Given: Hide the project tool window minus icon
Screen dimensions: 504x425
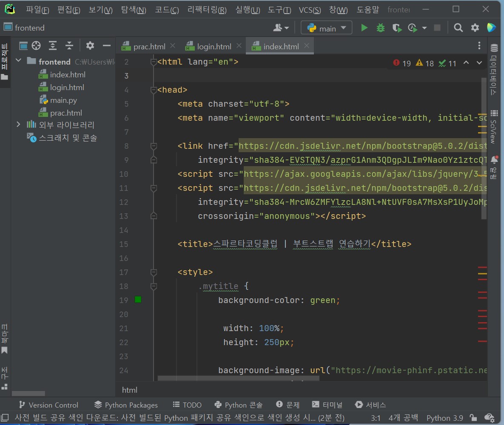Looking at the screenshot, I should (x=107, y=46).
